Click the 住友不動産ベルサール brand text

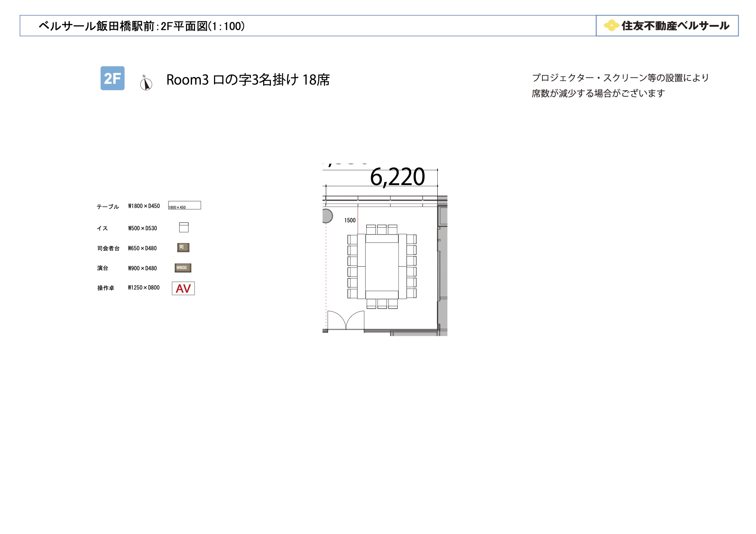[675, 26]
